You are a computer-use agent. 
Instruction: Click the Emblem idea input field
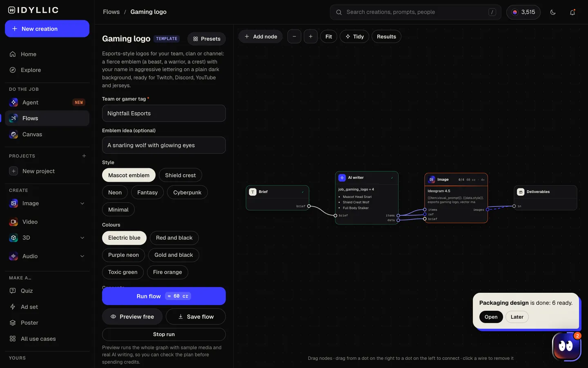164,145
